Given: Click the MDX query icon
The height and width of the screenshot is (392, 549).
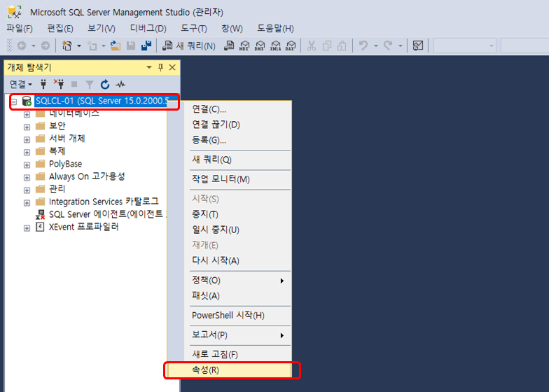Looking at the screenshot, I should click(244, 45).
